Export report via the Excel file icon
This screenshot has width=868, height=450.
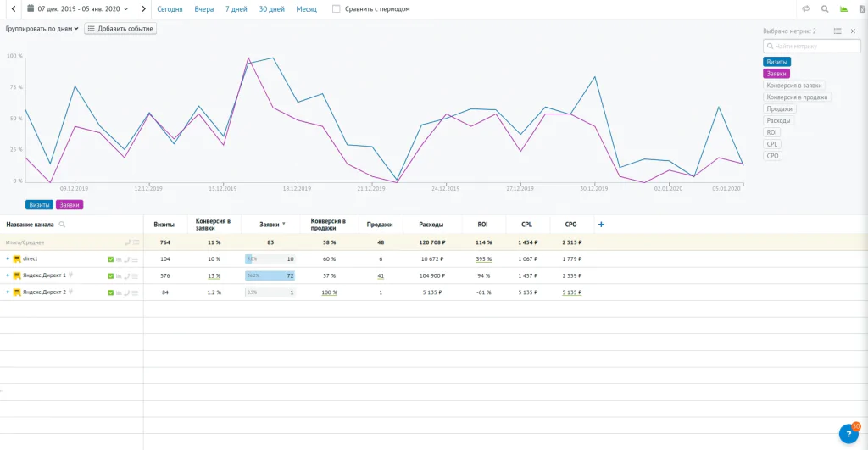click(x=862, y=8)
